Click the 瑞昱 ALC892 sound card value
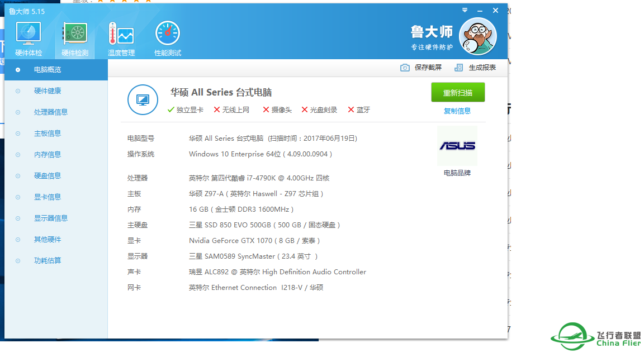 point(278,271)
